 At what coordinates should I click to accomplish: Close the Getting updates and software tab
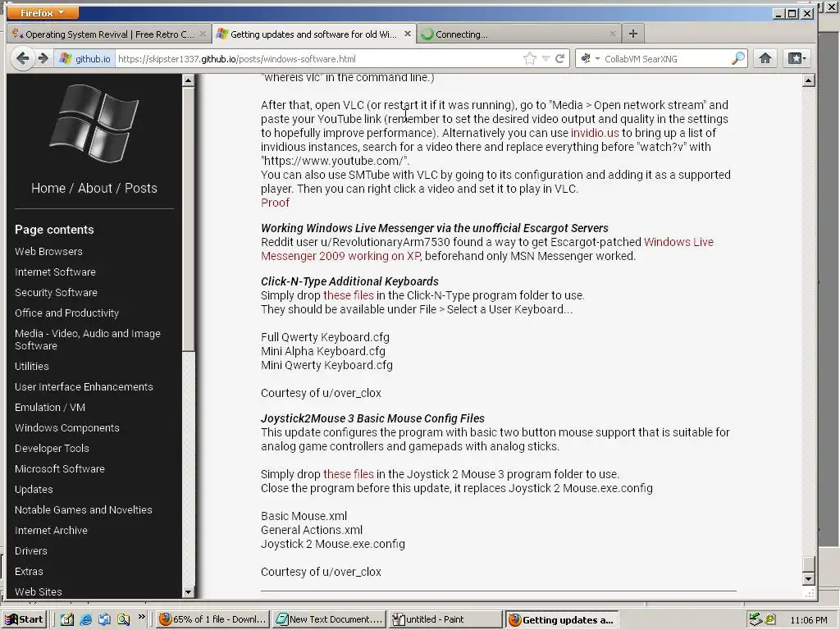tap(407, 34)
